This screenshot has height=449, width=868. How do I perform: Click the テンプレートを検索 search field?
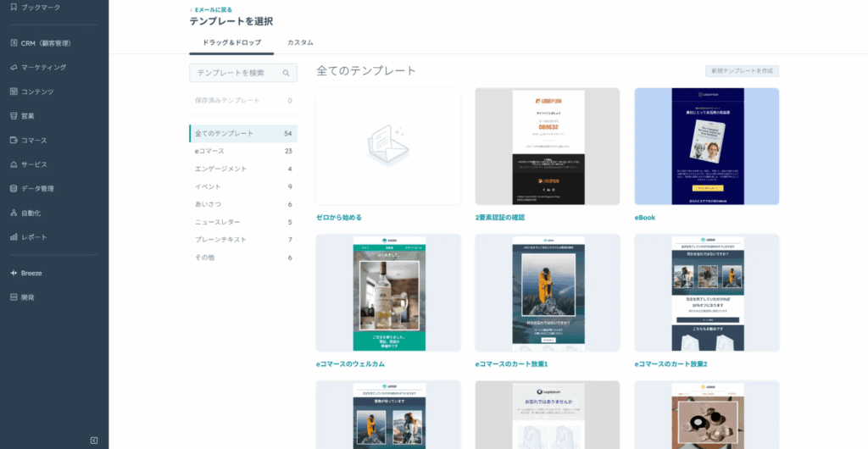pos(237,74)
